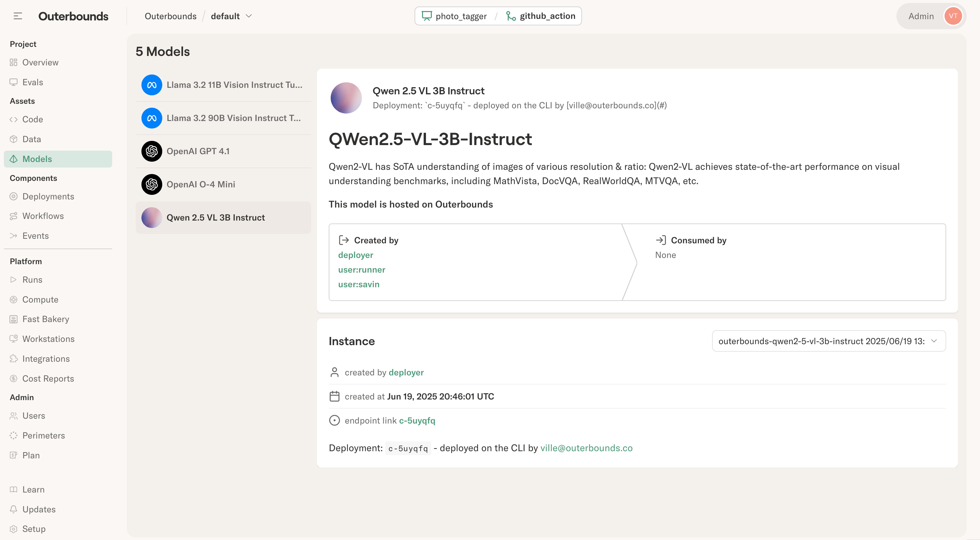This screenshot has width=980, height=540.
Task: Click the github_action branch selector
Action: (x=540, y=16)
